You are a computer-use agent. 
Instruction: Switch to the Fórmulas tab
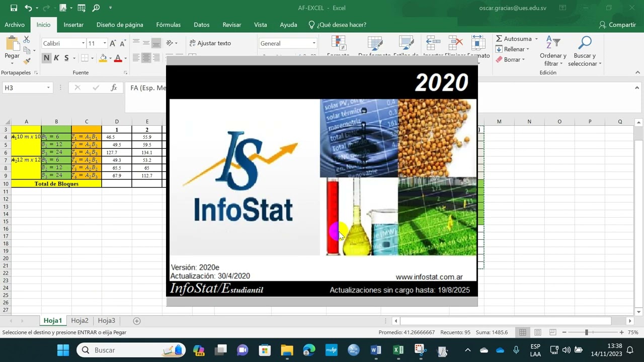coord(168,25)
